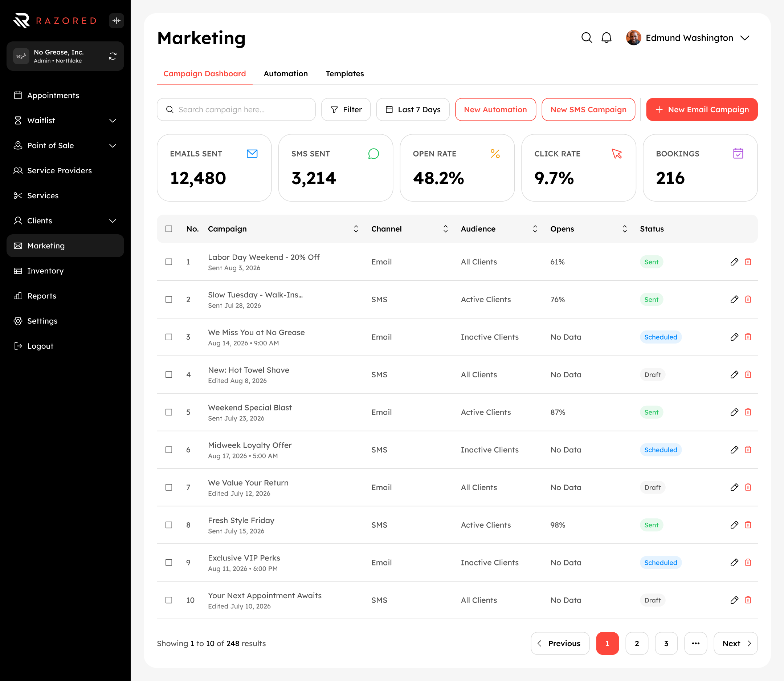Screen dimensions: 784x681
Task: Delete the Midweek Loyalty Offer campaign
Action: [748, 450]
